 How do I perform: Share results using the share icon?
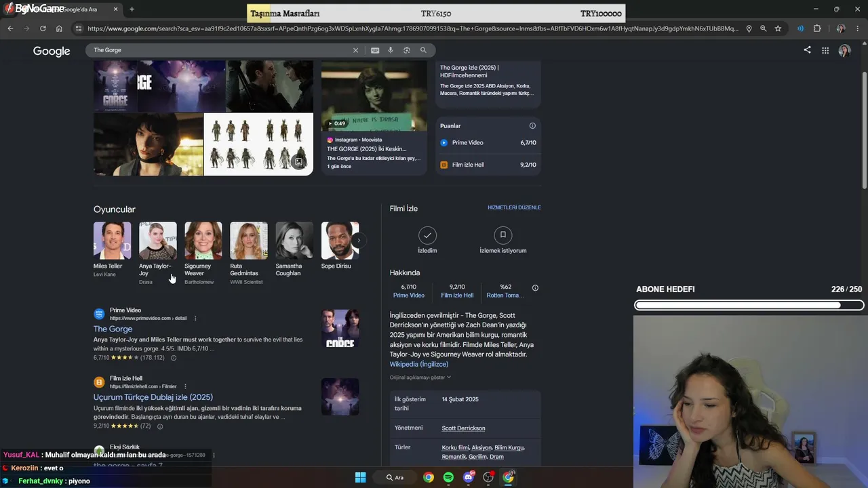tap(807, 50)
